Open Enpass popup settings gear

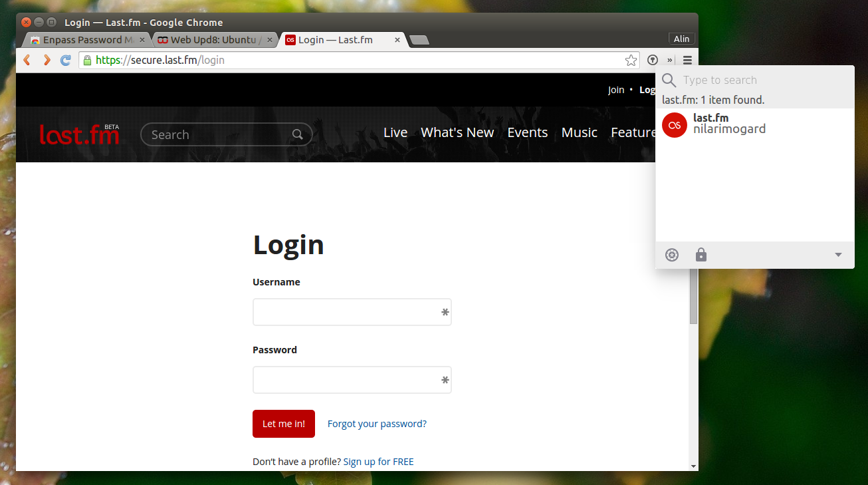click(672, 255)
